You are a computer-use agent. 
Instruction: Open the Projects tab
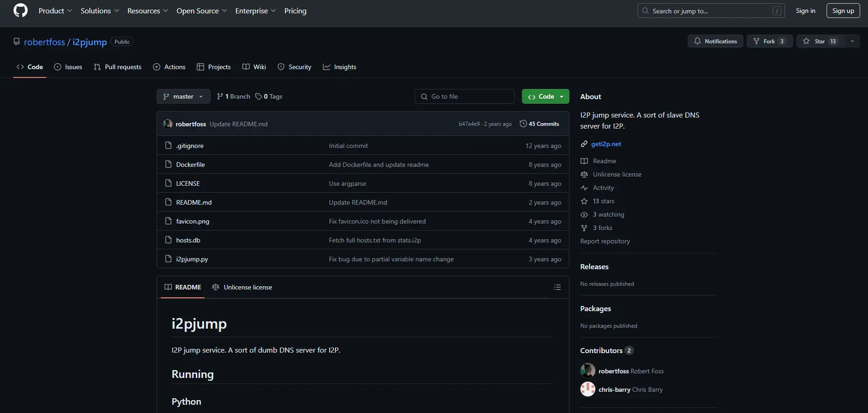[x=214, y=67]
